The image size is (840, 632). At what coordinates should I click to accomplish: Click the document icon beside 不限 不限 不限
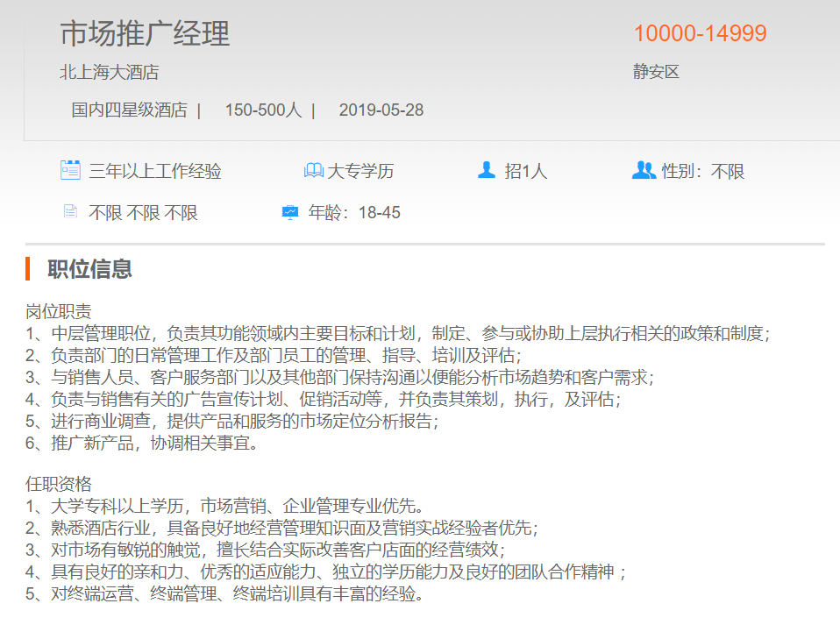70,212
